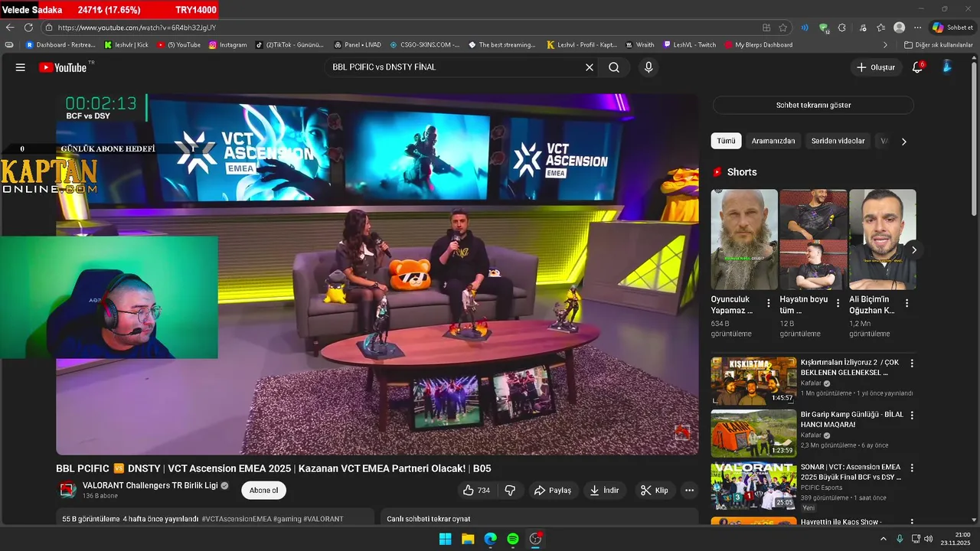The width and height of the screenshot is (980, 551).
Task: Open the browser profile icon
Action: click(899, 28)
